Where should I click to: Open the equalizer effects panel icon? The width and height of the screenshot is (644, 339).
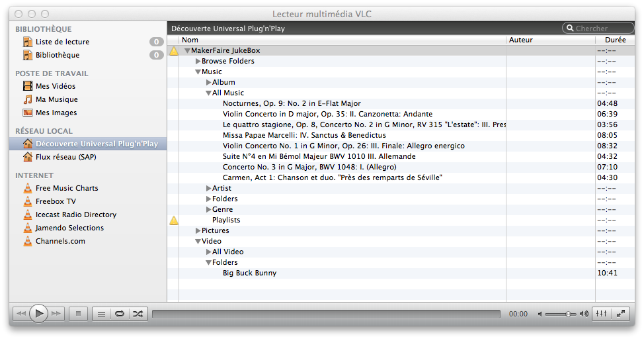click(601, 314)
